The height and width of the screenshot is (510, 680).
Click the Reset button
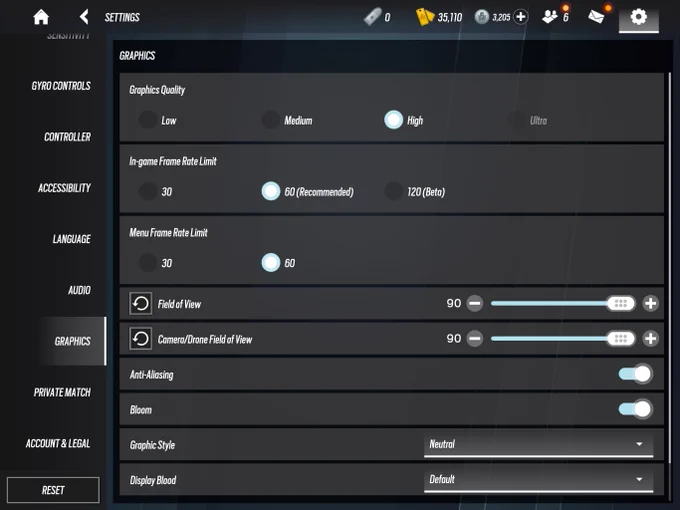53,490
